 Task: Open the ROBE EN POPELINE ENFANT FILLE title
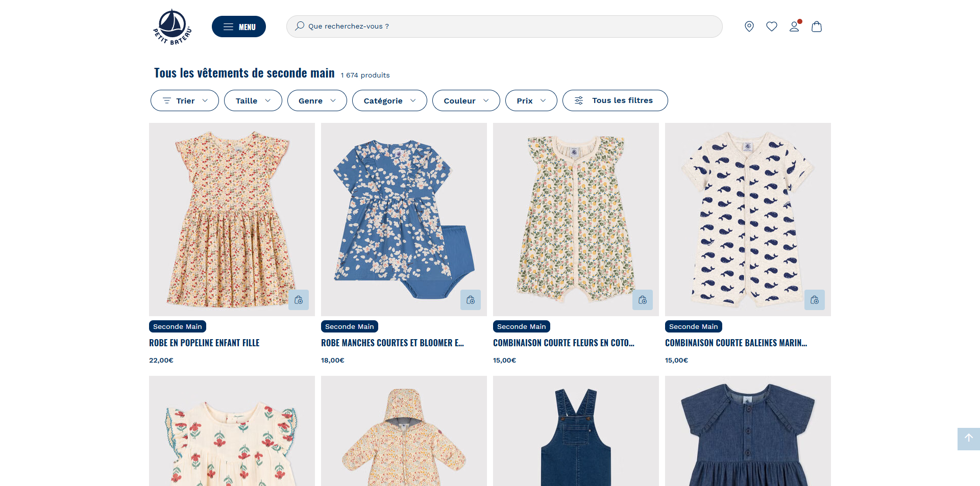tap(204, 343)
